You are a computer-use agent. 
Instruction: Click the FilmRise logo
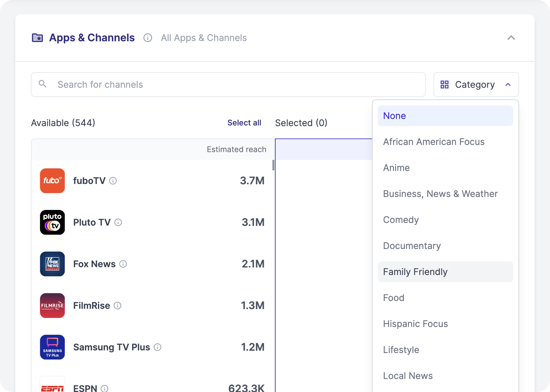(x=52, y=306)
